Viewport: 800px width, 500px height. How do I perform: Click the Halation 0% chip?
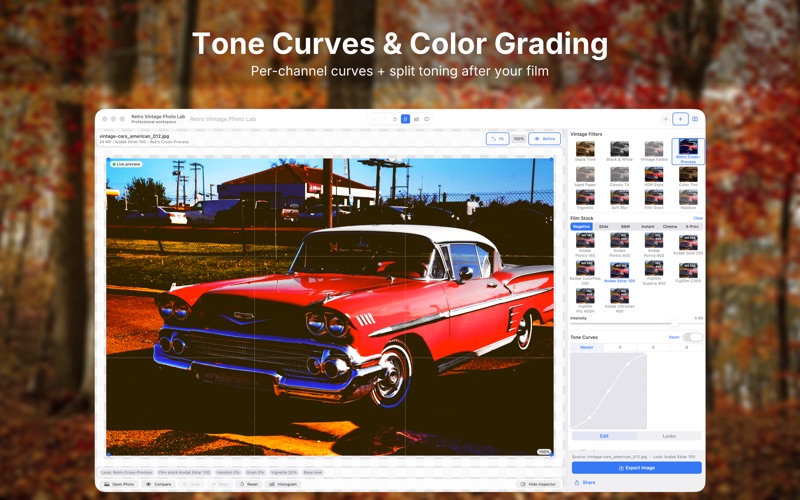point(228,472)
